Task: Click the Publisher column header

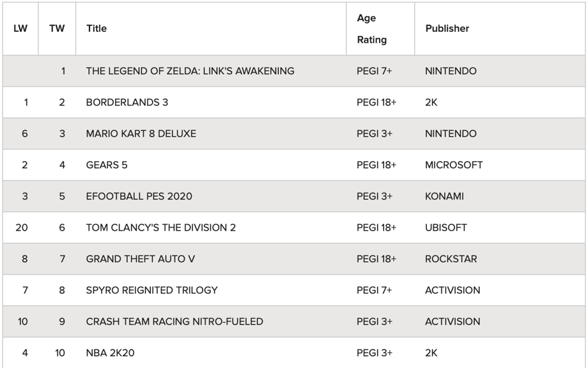Action: pos(447,29)
